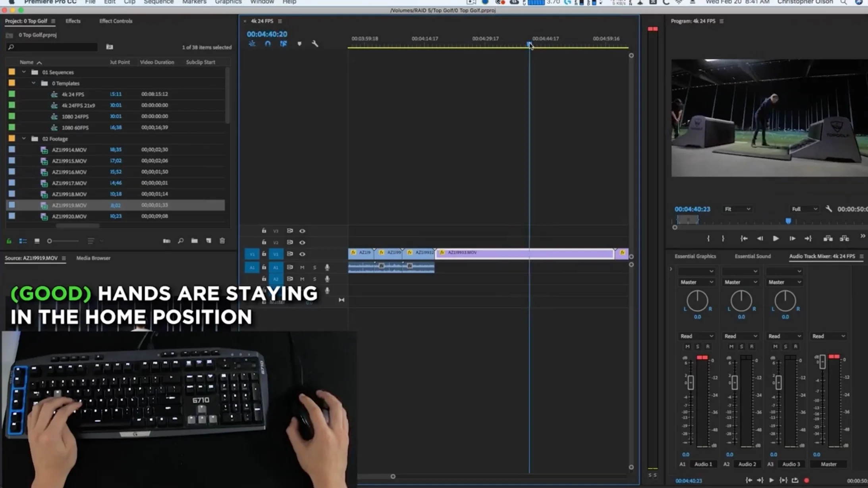Open the Sequence menu
The width and height of the screenshot is (868, 488).
coord(158,2)
